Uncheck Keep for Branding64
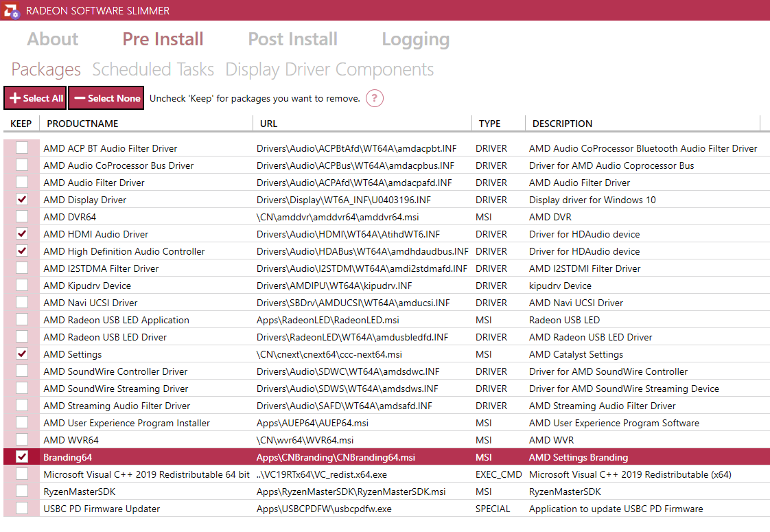The width and height of the screenshot is (770, 532). (21, 457)
